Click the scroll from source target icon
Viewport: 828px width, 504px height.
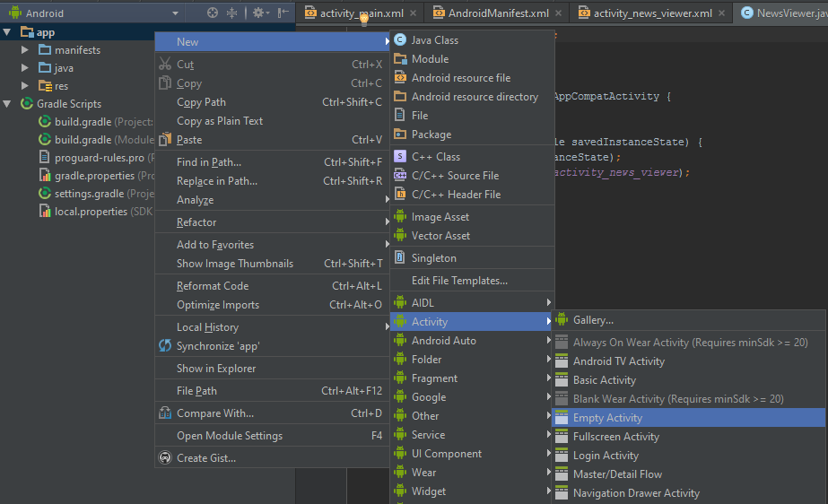point(213,13)
